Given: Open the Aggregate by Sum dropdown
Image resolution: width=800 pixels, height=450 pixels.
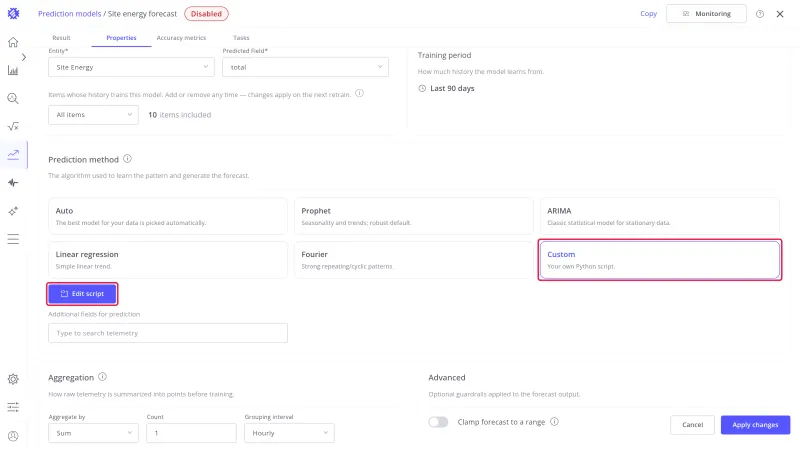Looking at the screenshot, I should [93, 433].
